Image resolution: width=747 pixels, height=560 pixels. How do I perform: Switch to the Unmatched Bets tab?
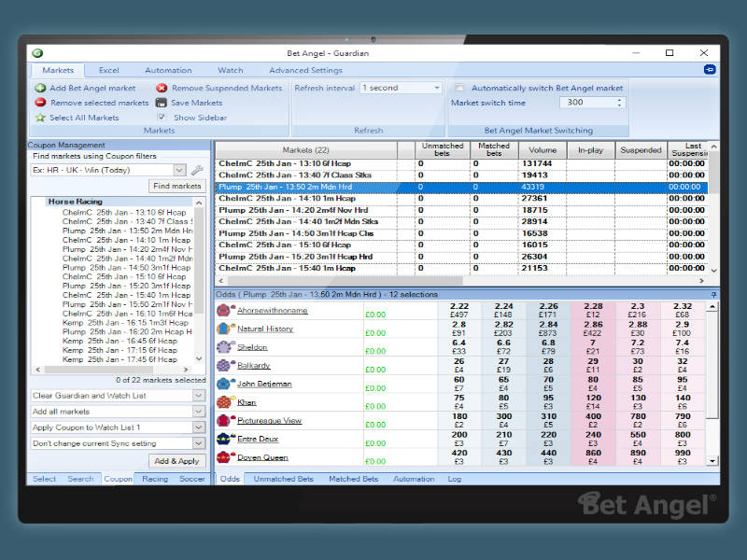coord(284,479)
